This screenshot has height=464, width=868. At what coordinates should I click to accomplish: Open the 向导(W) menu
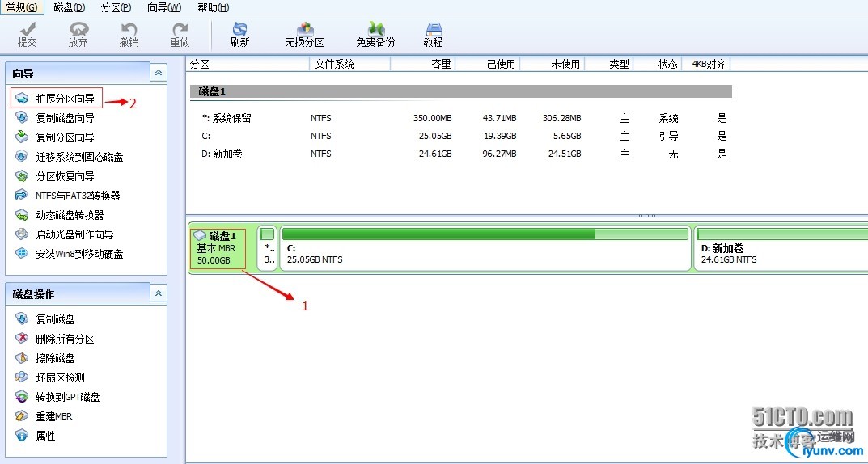pyautogui.click(x=164, y=7)
